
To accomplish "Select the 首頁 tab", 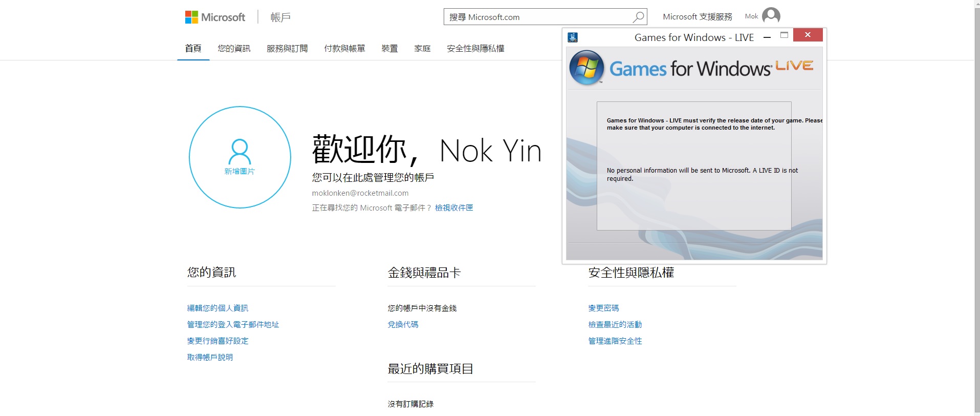I will 193,48.
